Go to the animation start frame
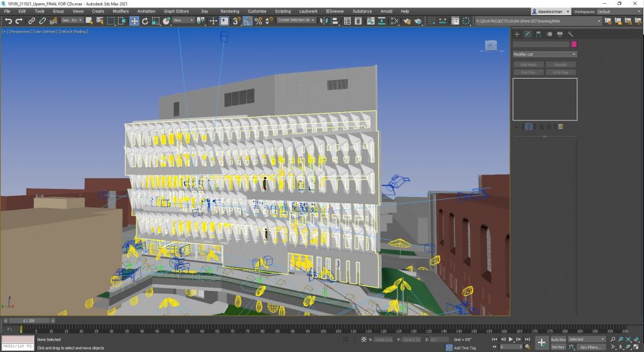Image resolution: width=644 pixels, height=352 pixels. 494,339
